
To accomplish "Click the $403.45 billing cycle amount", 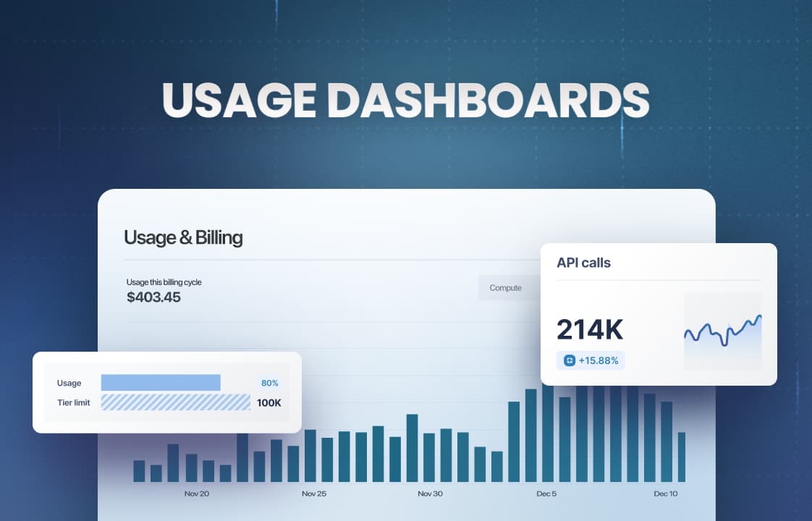I will pyautogui.click(x=154, y=297).
